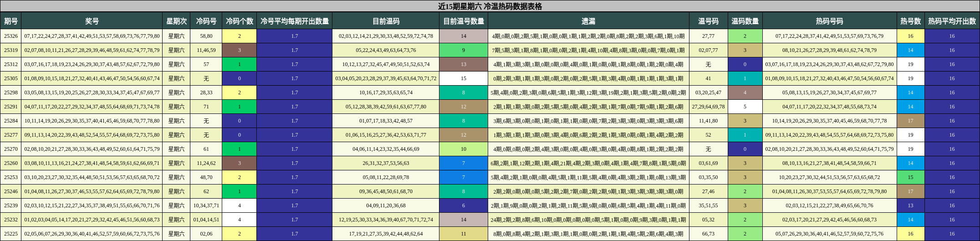980x241 pixels.
Task: Click hot count 15 in row 25253
Action: (910, 177)
